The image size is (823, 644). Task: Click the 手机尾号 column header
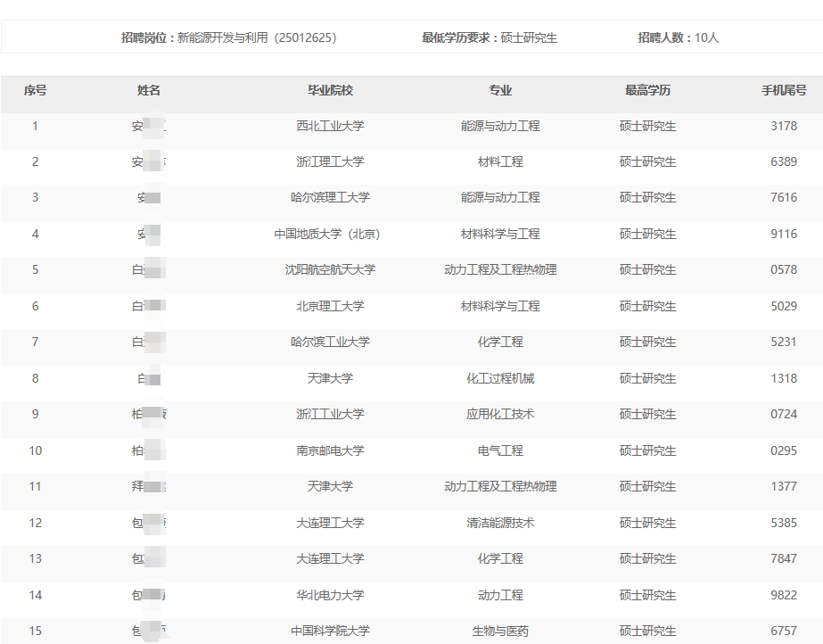784,90
